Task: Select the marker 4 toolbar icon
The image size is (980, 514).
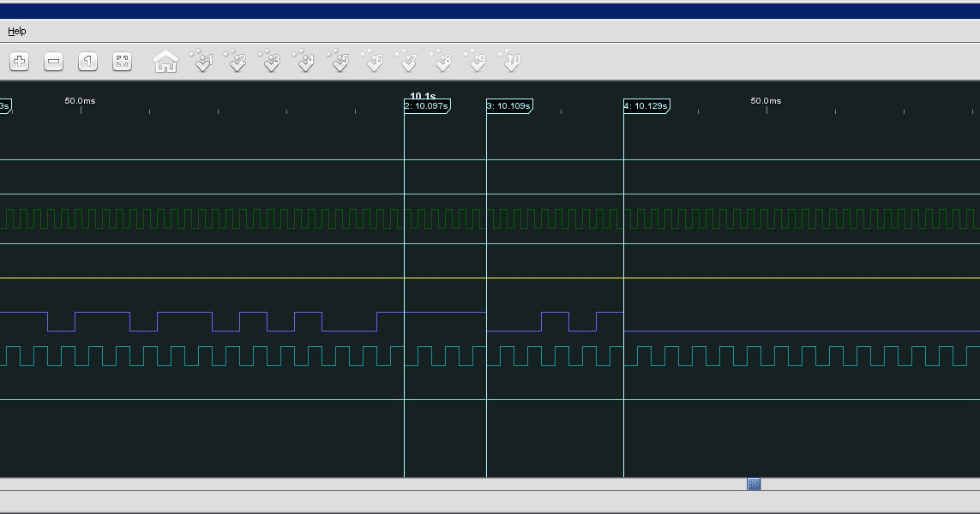Action: click(305, 61)
